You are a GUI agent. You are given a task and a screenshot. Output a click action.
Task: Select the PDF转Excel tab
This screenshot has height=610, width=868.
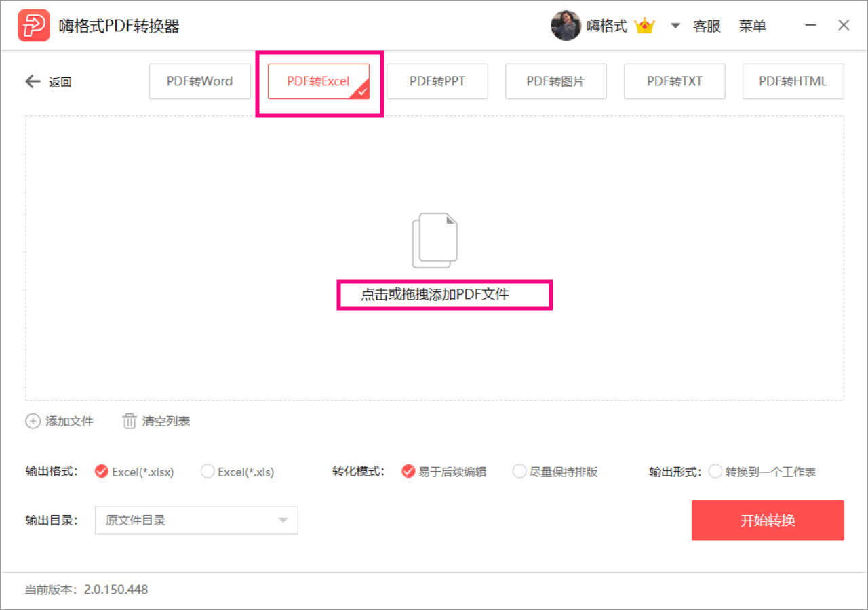click(x=319, y=81)
